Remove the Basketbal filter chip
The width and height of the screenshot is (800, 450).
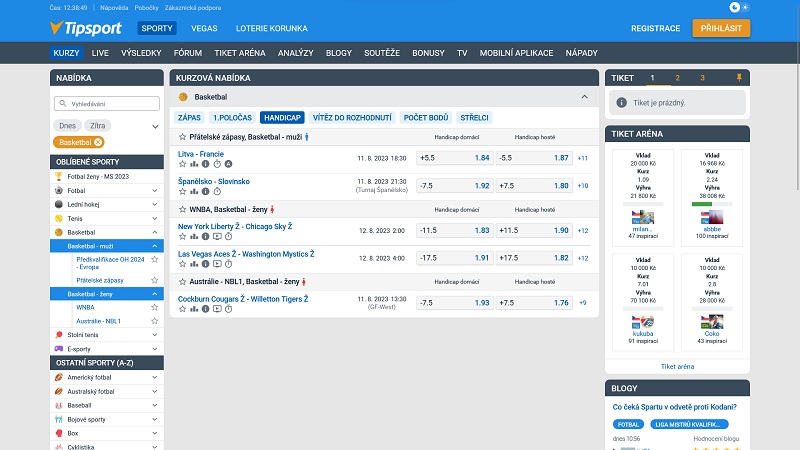click(x=98, y=142)
